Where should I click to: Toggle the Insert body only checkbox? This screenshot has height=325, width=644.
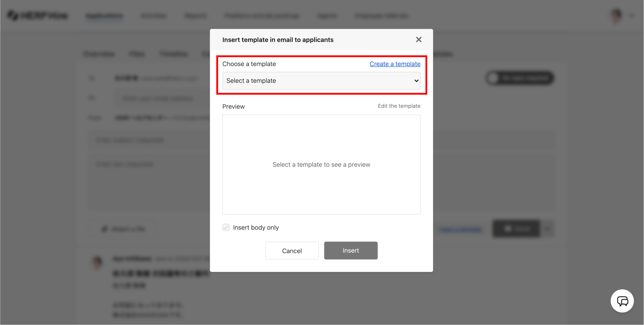point(226,228)
